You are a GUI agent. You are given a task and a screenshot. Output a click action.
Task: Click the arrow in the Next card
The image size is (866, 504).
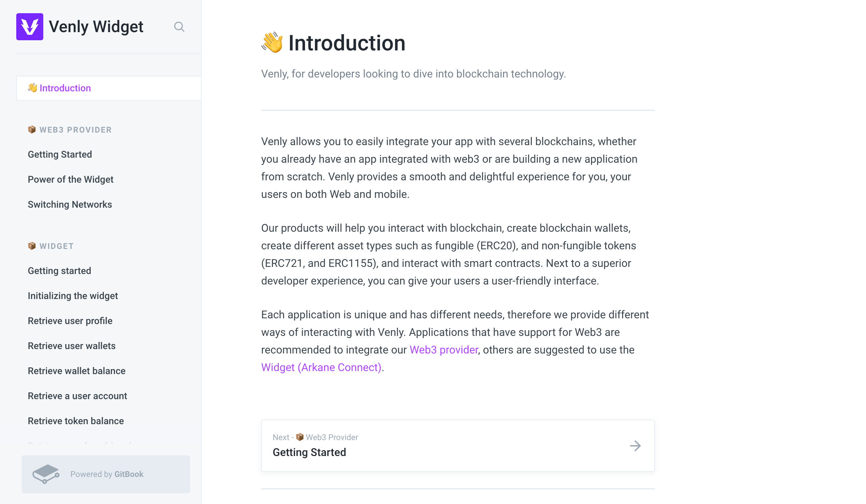click(635, 445)
